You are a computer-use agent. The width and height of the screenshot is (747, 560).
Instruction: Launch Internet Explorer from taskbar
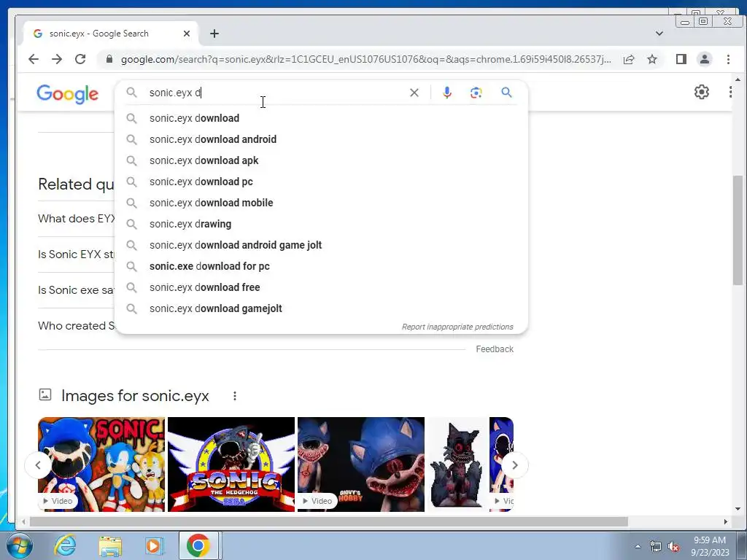tap(65, 545)
